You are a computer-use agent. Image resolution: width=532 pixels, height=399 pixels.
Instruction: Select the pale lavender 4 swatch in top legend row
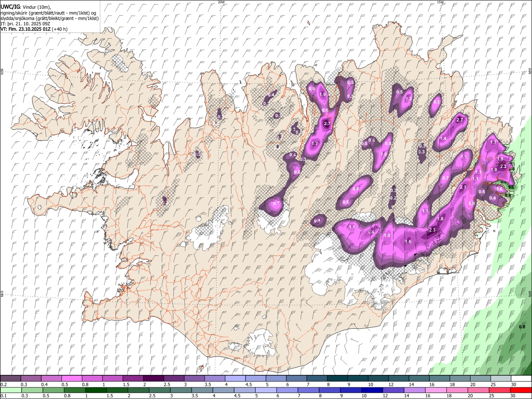(235, 379)
